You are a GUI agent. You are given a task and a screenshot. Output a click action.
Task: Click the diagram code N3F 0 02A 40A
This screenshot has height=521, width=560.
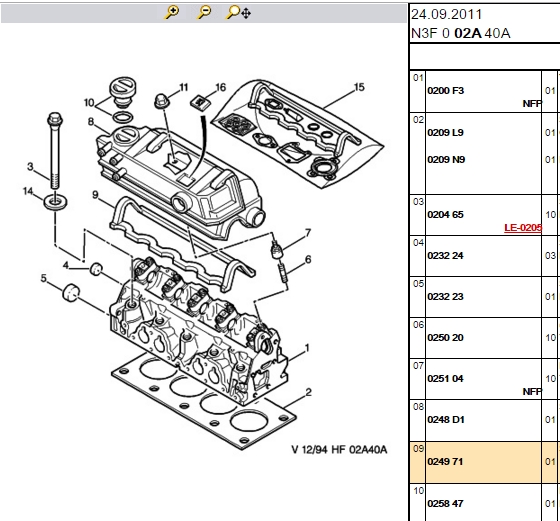pyautogui.click(x=461, y=33)
